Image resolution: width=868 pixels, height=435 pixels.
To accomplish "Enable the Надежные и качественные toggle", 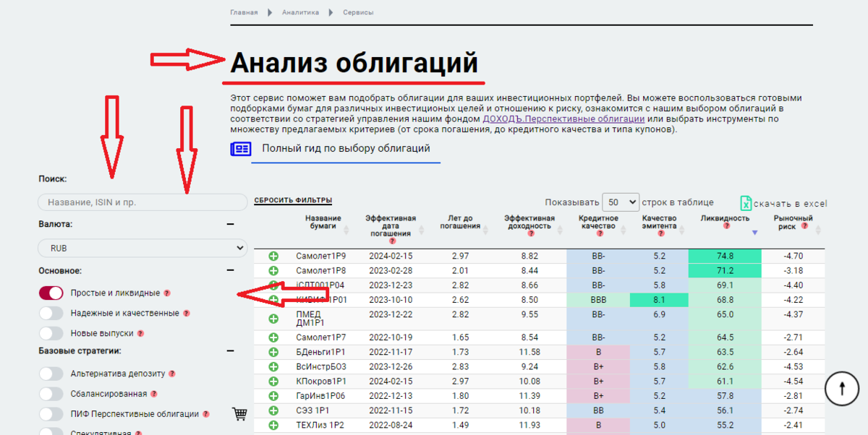I will click(x=51, y=313).
